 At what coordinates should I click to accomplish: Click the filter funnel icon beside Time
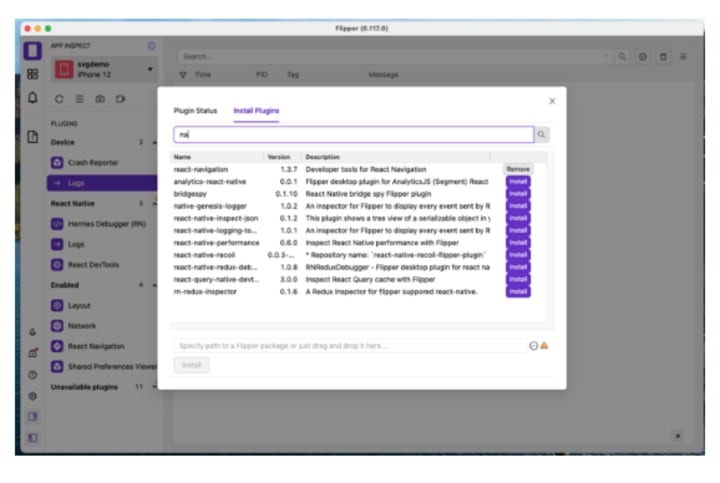[x=183, y=74]
